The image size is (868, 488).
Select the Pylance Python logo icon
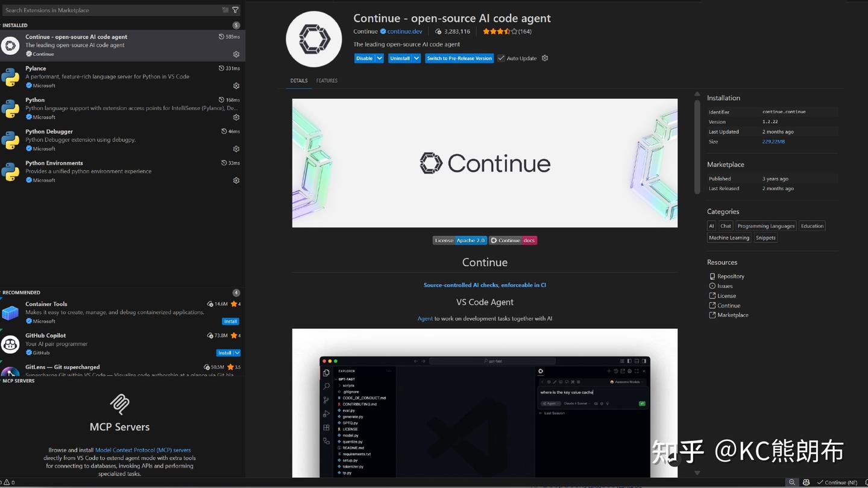point(10,77)
